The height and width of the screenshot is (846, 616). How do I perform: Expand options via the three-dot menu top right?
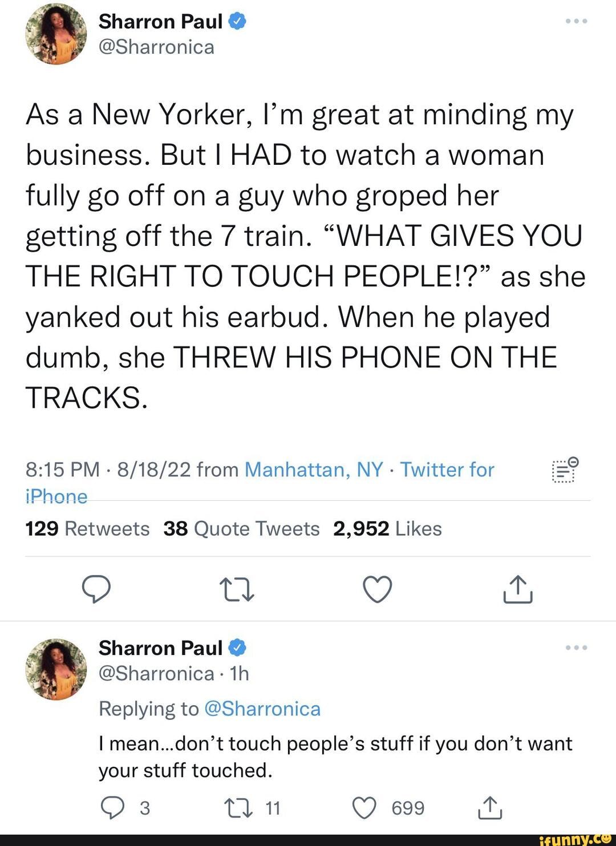578,20
